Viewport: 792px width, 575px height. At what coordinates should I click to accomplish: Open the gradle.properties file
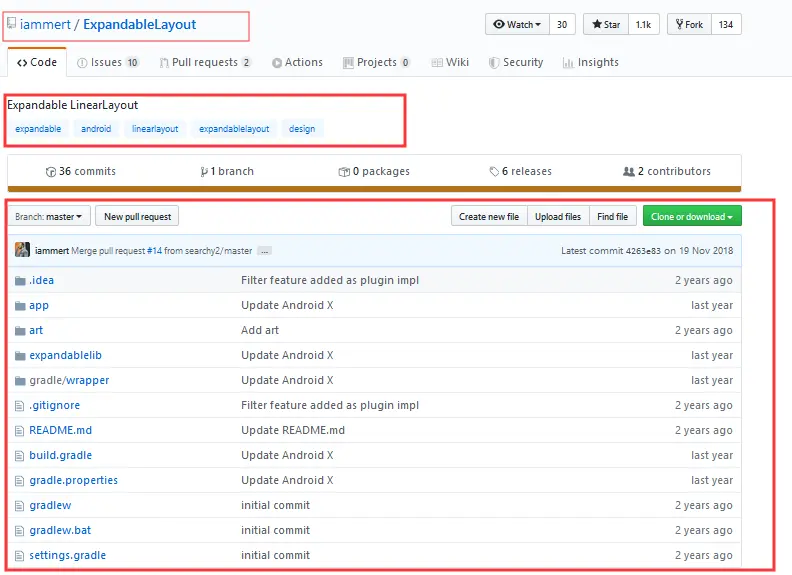[73, 481]
